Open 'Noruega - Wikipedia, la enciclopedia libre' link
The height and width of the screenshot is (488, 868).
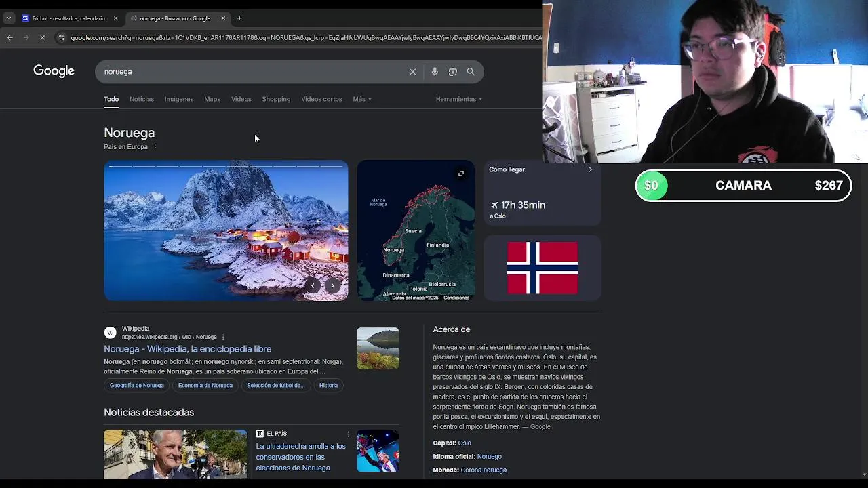pyautogui.click(x=187, y=349)
